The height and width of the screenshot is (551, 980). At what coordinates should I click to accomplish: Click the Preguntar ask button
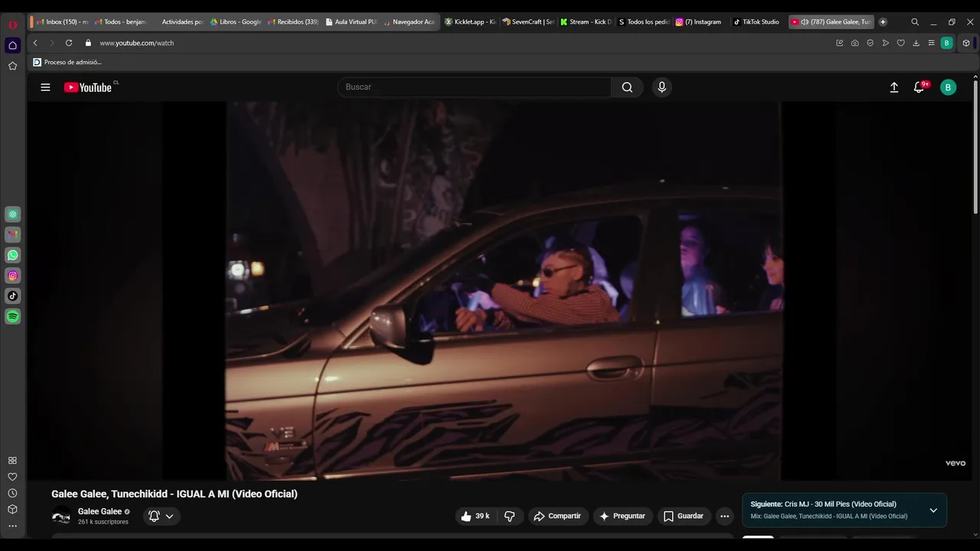(x=622, y=517)
